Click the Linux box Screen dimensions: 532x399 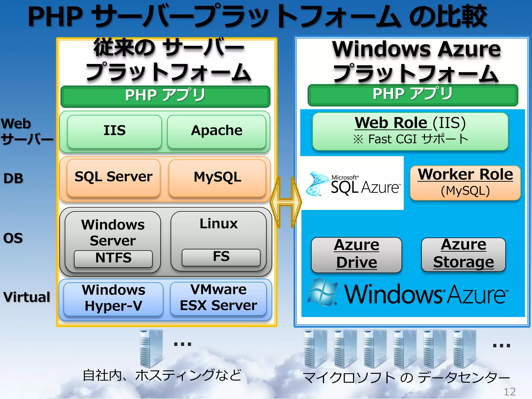[x=219, y=241]
